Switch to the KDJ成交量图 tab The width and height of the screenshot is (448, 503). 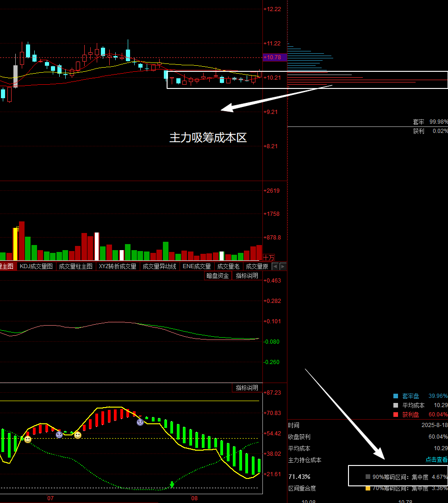(36, 266)
